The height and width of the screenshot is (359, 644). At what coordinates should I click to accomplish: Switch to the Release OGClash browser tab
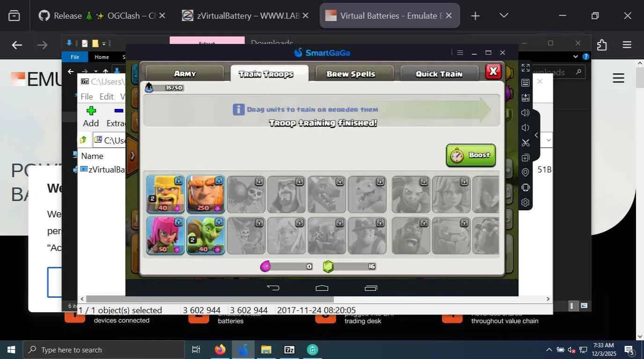(x=102, y=15)
